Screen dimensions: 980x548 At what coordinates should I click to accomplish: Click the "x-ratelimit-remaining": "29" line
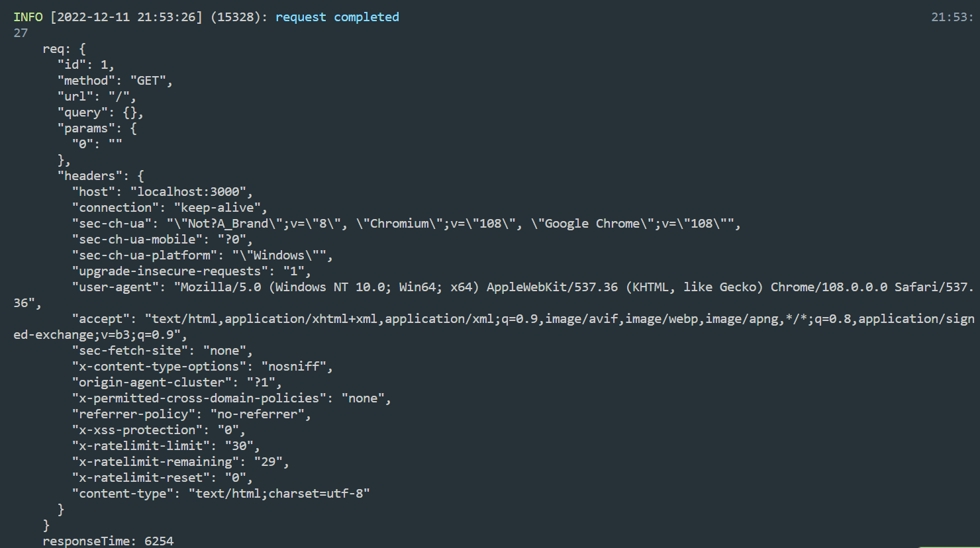(x=181, y=462)
